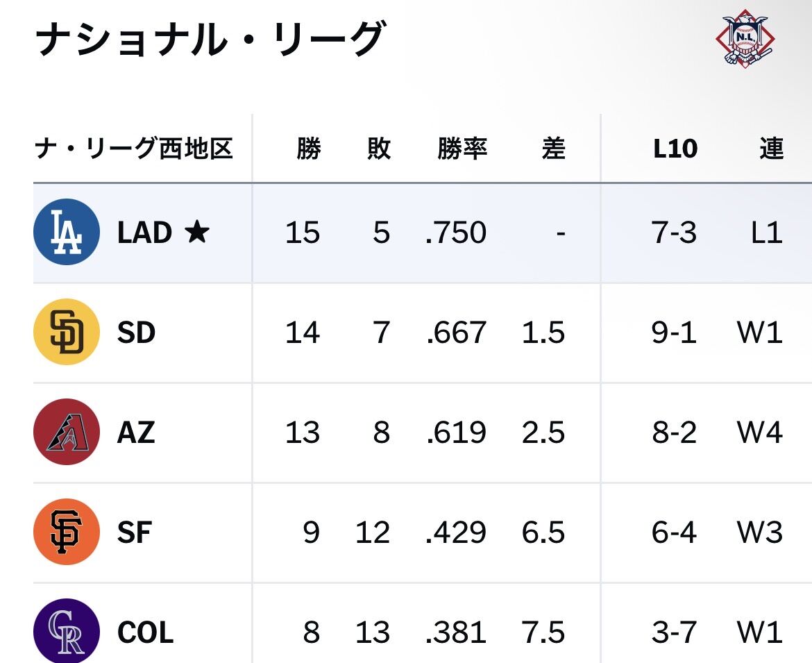The height and width of the screenshot is (663, 812).
Task: Click the 敗 losses column header
Action: click(x=378, y=148)
